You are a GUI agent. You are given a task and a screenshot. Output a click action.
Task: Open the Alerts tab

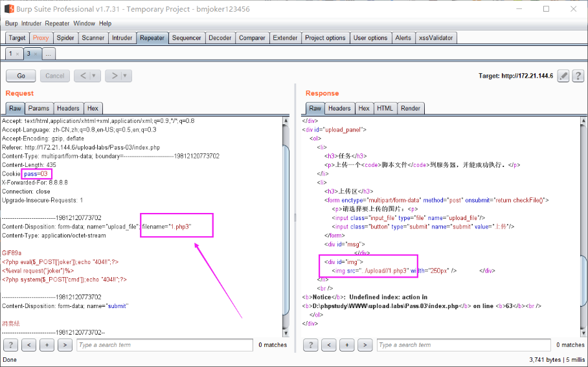pos(403,38)
